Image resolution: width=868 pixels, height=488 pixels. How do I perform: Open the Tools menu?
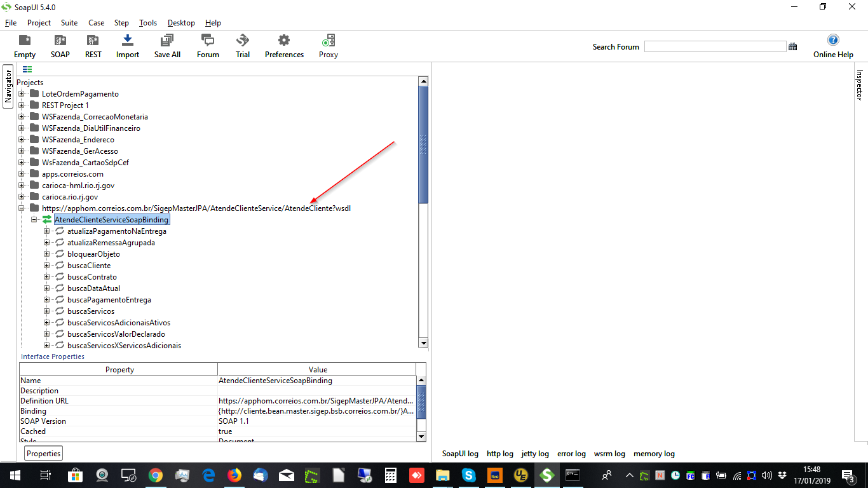148,23
